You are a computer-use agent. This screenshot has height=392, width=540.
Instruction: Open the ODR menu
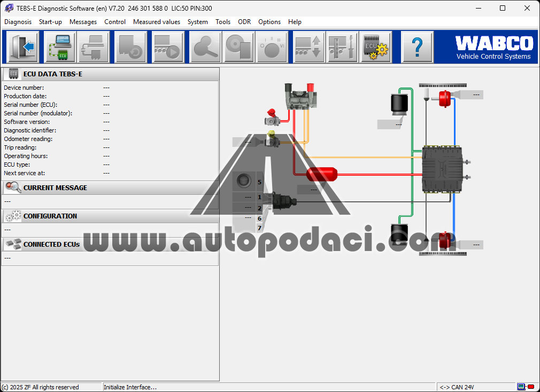pos(244,22)
